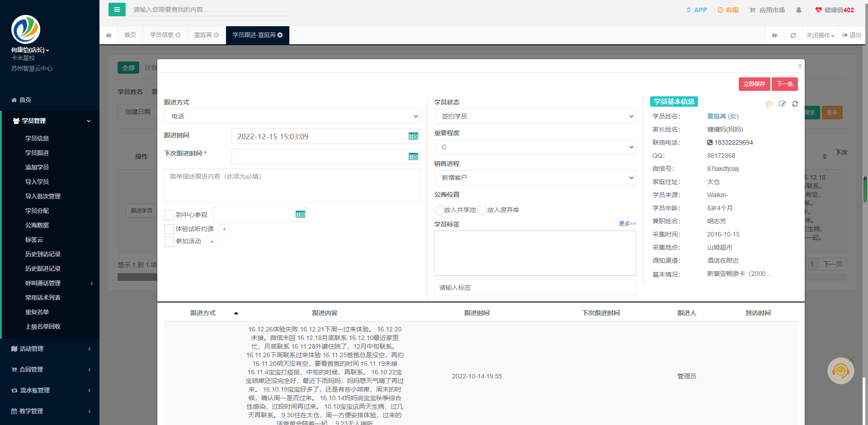Open 学员跟进 in the sidebar
This screenshot has height=425, width=868.
(37, 153)
